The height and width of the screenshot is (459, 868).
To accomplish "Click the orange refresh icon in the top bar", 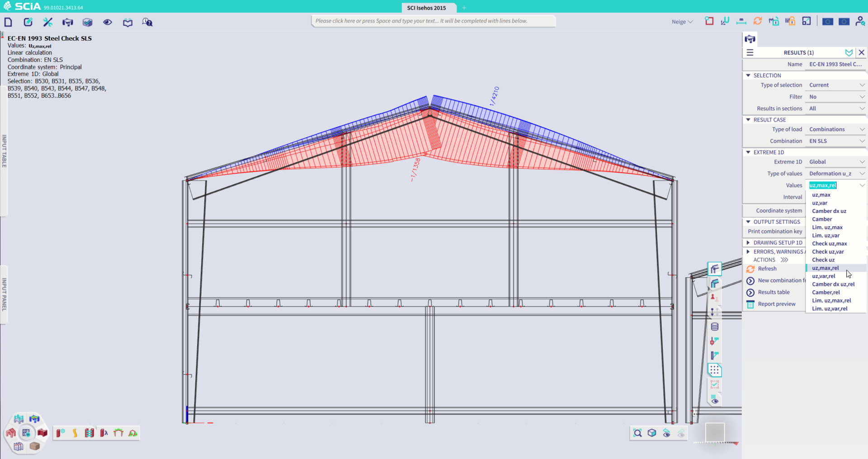I will [758, 21].
